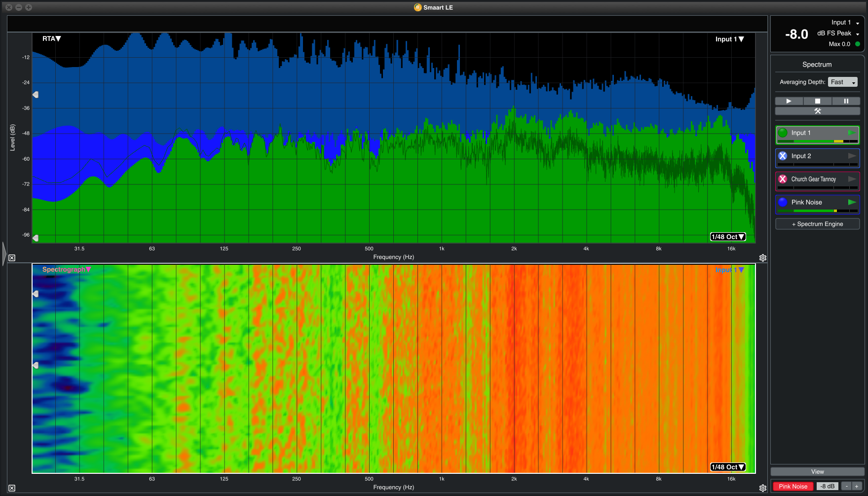This screenshot has height=496, width=868.
Task: Enable the Input 2 engine X icon
Action: click(783, 156)
